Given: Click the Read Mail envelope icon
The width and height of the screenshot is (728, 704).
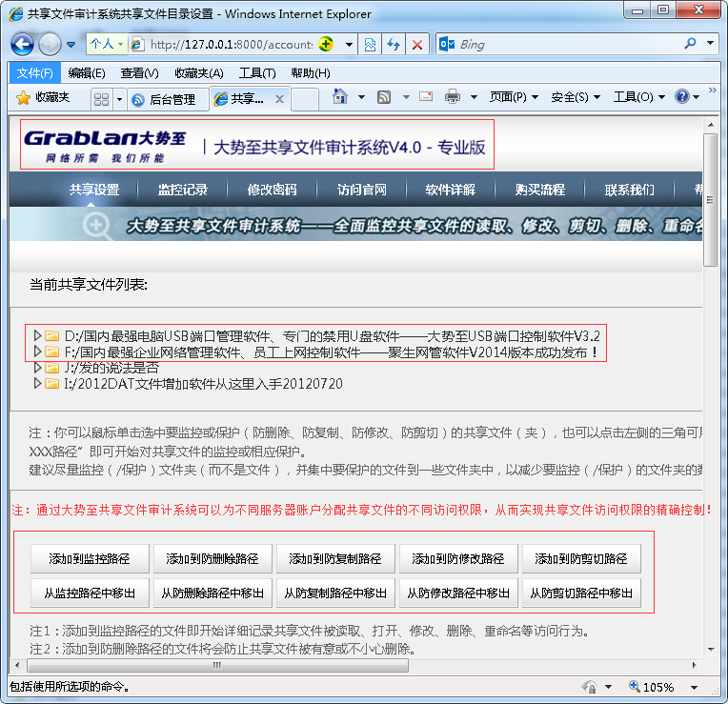Looking at the screenshot, I should (425, 97).
